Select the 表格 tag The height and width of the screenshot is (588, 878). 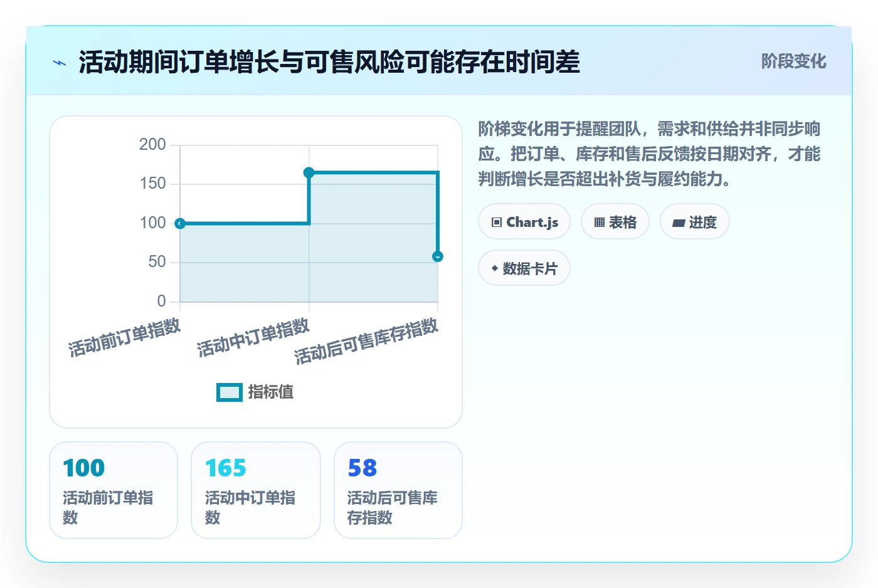[615, 222]
